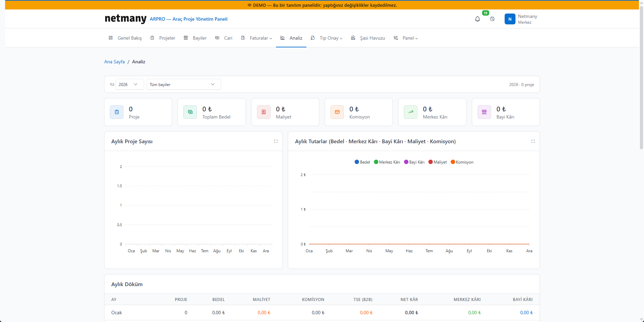Click the Proje clipboard card icon
Image resolution: width=644 pixels, height=322 pixels.
coord(117,112)
